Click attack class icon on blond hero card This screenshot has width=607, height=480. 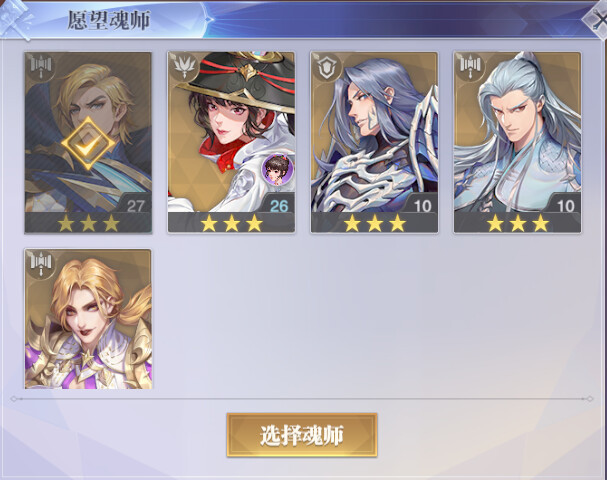tap(41, 67)
